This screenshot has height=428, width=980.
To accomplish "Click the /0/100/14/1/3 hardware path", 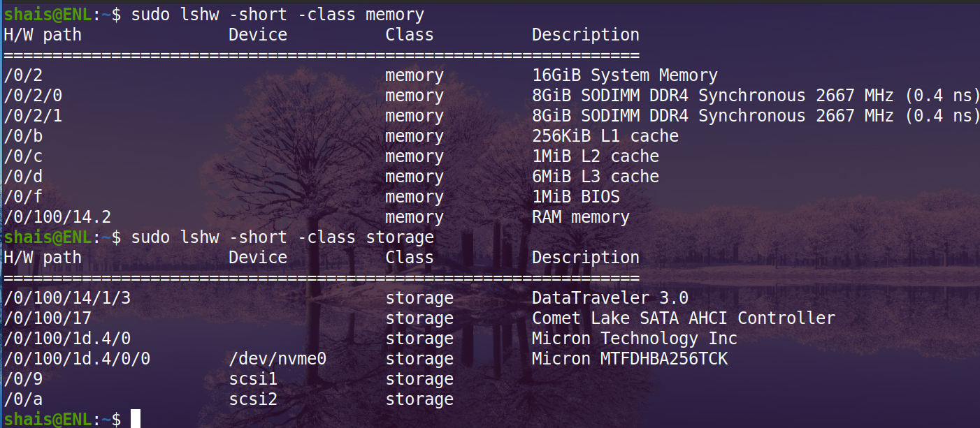I will click(x=67, y=298).
